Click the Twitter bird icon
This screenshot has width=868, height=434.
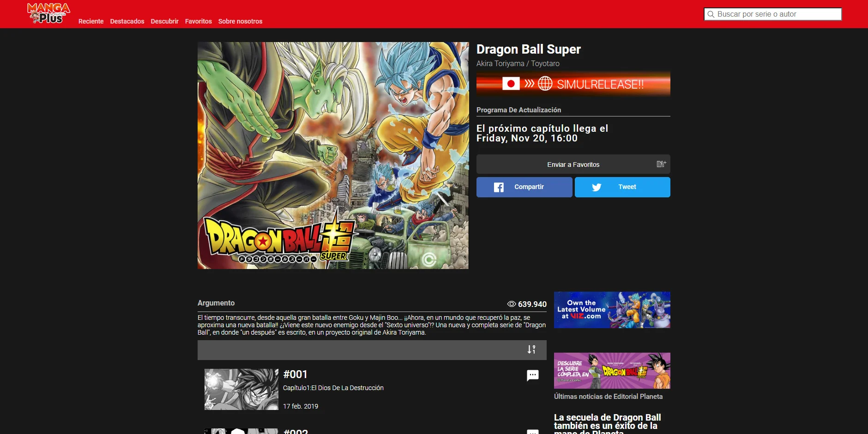[597, 187]
